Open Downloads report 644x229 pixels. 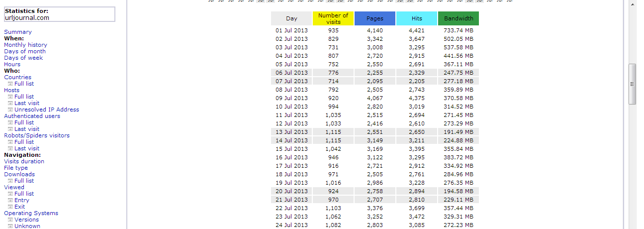pyautogui.click(x=19, y=174)
